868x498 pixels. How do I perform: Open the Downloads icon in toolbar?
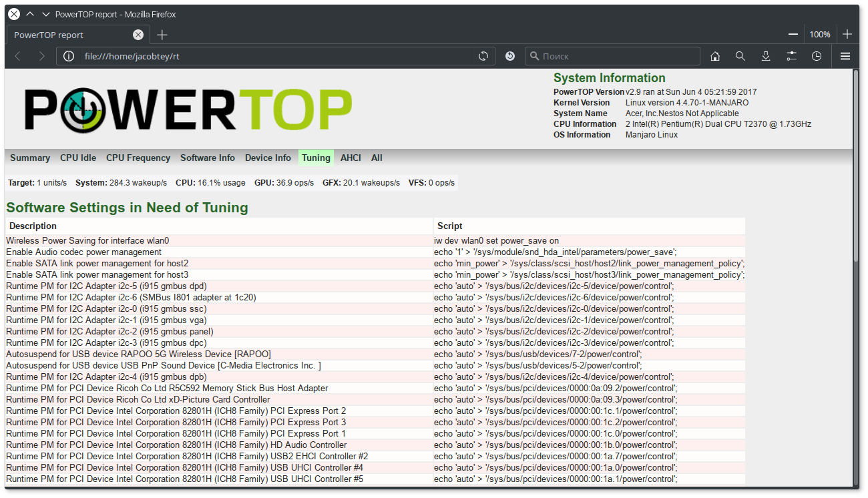[x=766, y=56]
